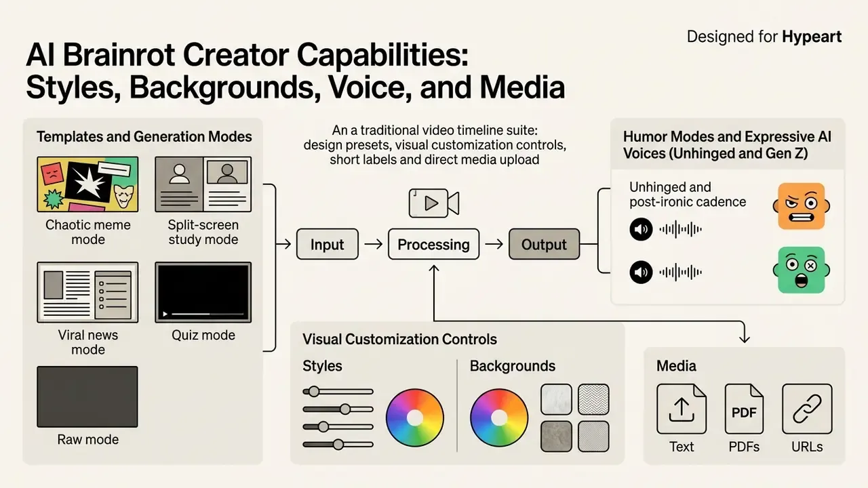This screenshot has width=868, height=488.
Task: Click the Backgrounds label
Action: [513, 366]
